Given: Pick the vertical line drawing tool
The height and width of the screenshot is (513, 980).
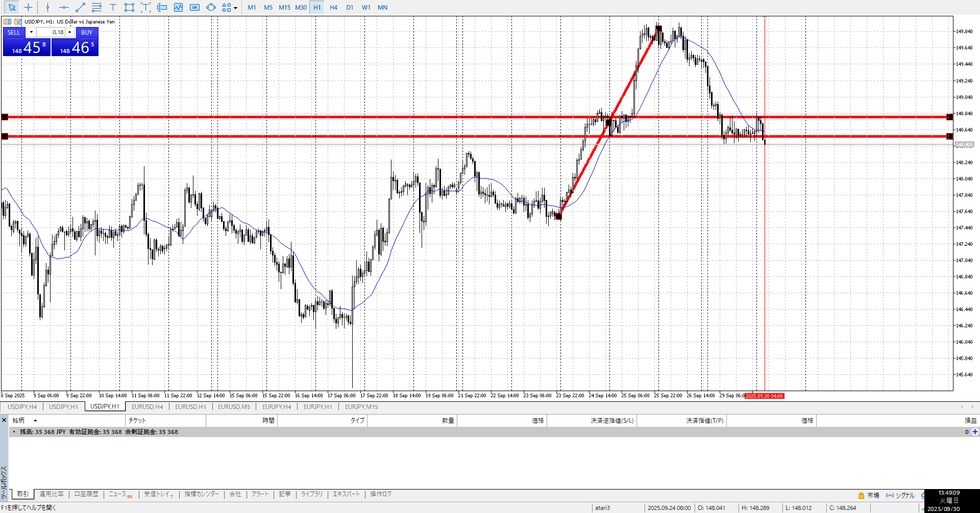Looking at the screenshot, I should [x=47, y=8].
